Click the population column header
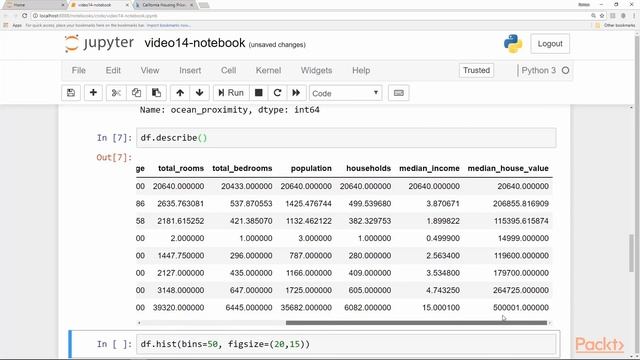 pyautogui.click(x=311, y=169)
